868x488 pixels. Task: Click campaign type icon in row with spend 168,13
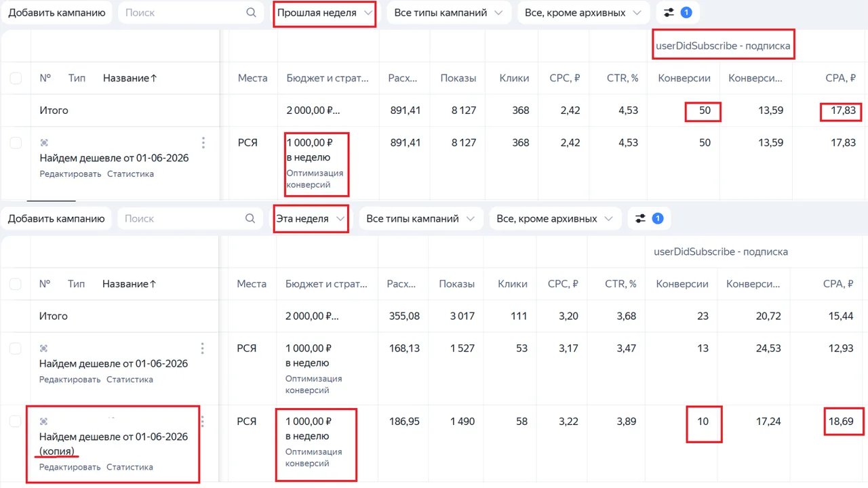(x=43, y=348)
